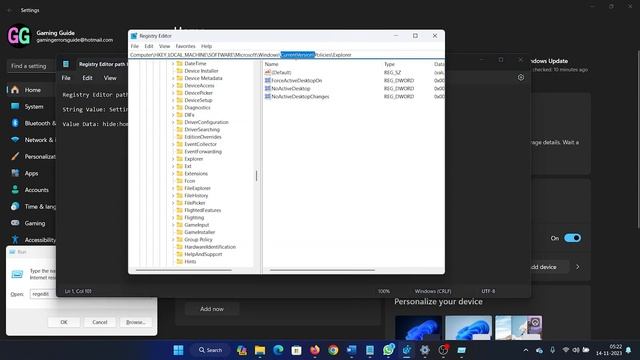Select the DeviceSetup folder icon
Viewport: 640px width, 360px height.
coord(180,100)
